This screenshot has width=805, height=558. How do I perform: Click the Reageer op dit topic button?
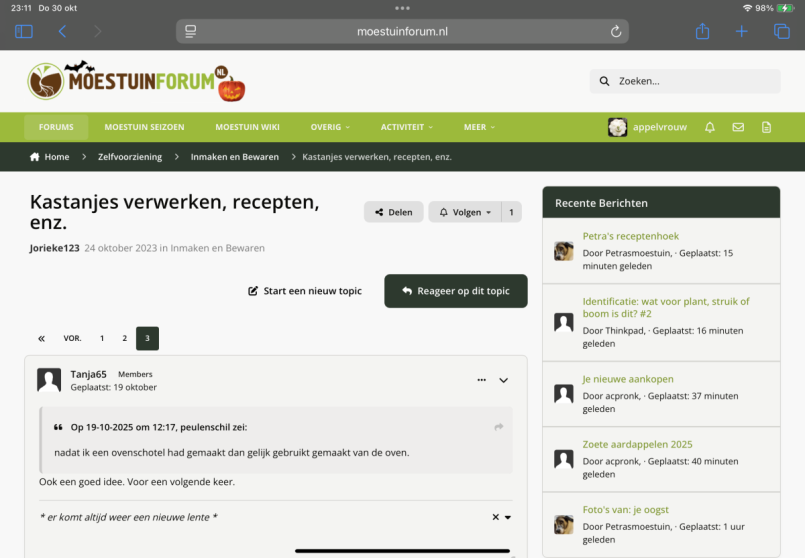point(455,291)
